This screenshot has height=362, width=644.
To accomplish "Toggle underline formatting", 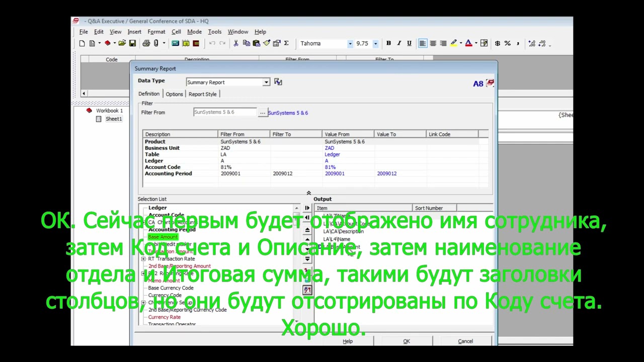I will 409,43.
